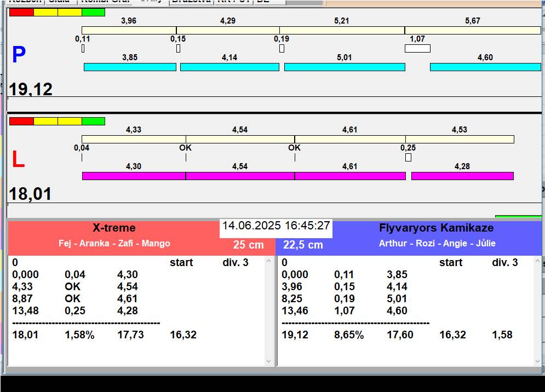Click the 1,07 changeover box in lane P
The height and width of the screenshot is (392, 545).
click(417, 48)
